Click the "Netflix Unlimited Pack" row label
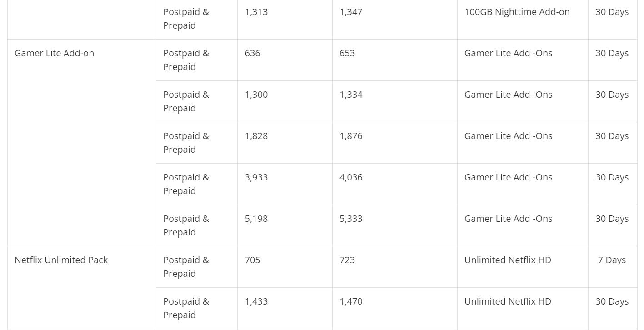The height and width of the screenshot is (330, 644). 61,260
